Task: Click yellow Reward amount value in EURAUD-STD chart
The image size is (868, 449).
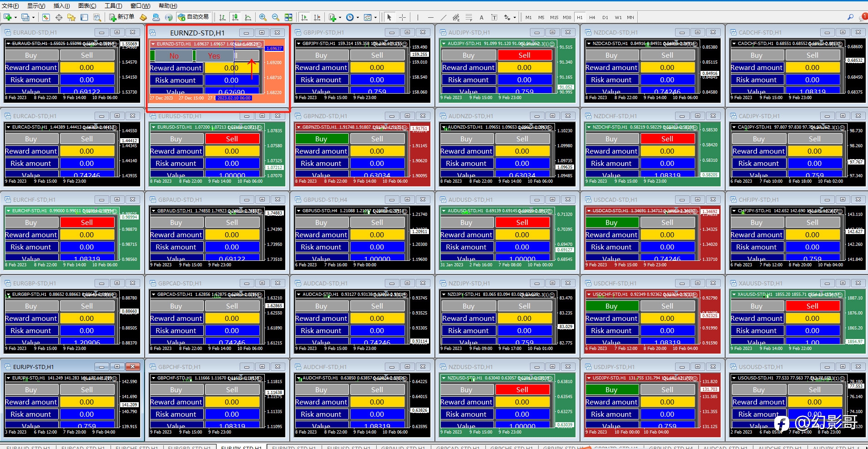Action: pos(87,67)
